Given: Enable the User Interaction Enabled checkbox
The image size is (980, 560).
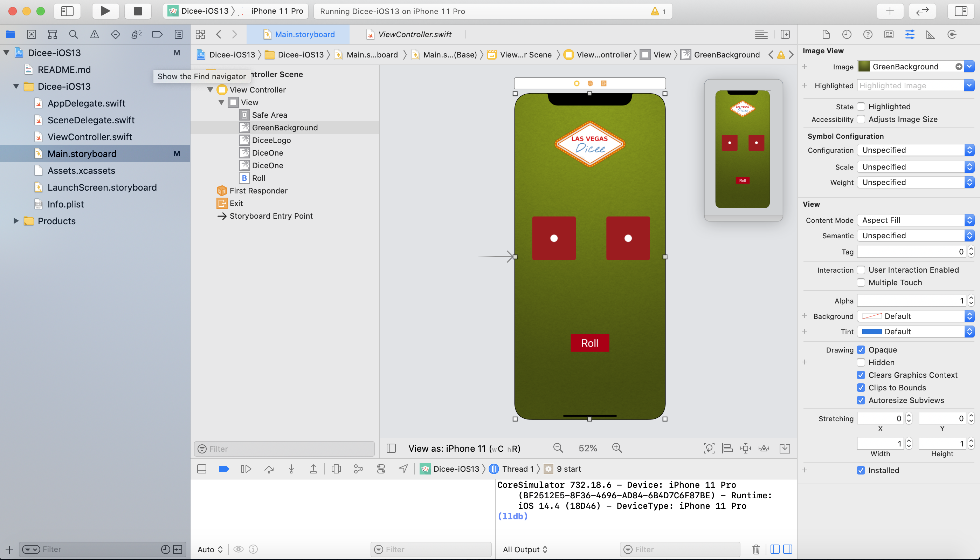Looking at the screenshot, I should point(861,270).
